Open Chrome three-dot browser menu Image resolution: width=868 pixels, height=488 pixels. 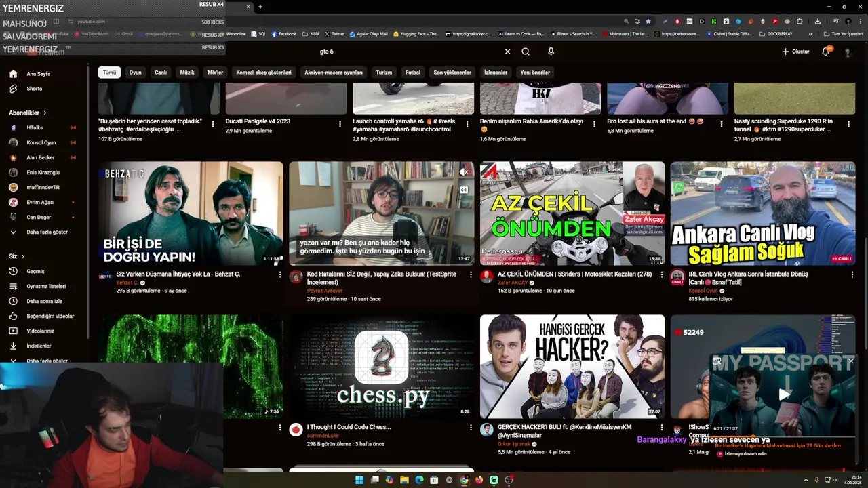point(861,22)
